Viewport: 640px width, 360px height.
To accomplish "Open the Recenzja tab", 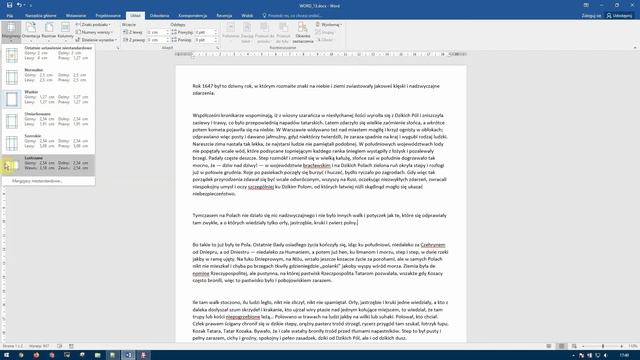I will pos(224,16).
